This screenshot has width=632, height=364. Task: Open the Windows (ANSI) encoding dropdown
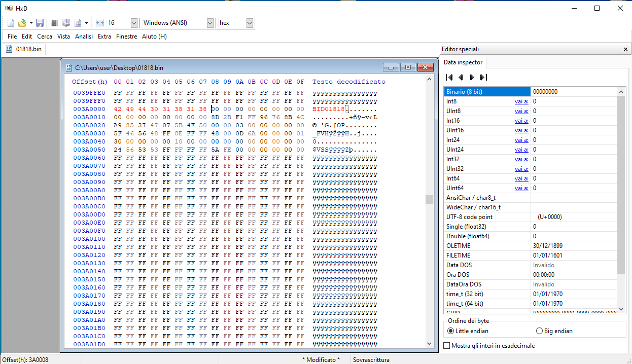pos(210,23)
